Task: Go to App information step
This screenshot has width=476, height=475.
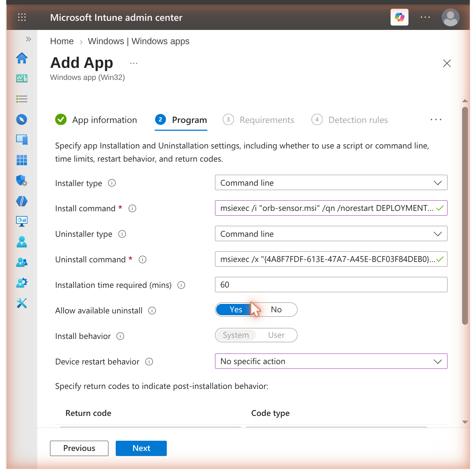Action: pos(96,120)
